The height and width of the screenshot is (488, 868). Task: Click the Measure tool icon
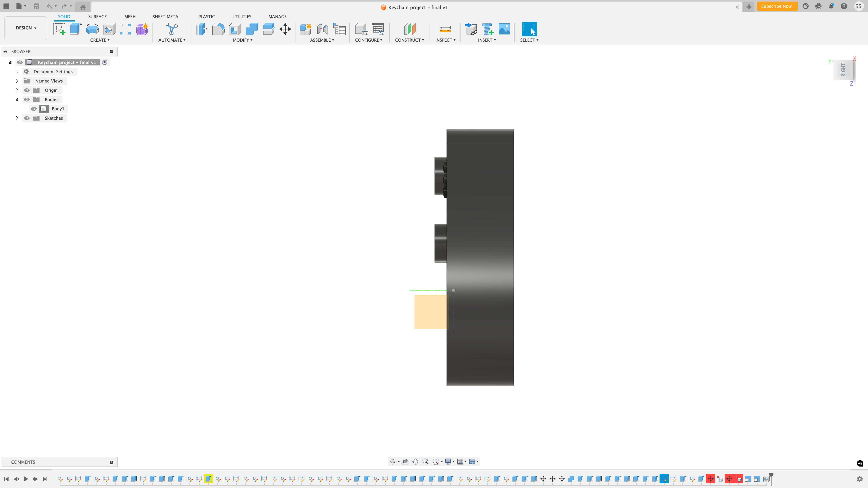click(x=445, y=29)
